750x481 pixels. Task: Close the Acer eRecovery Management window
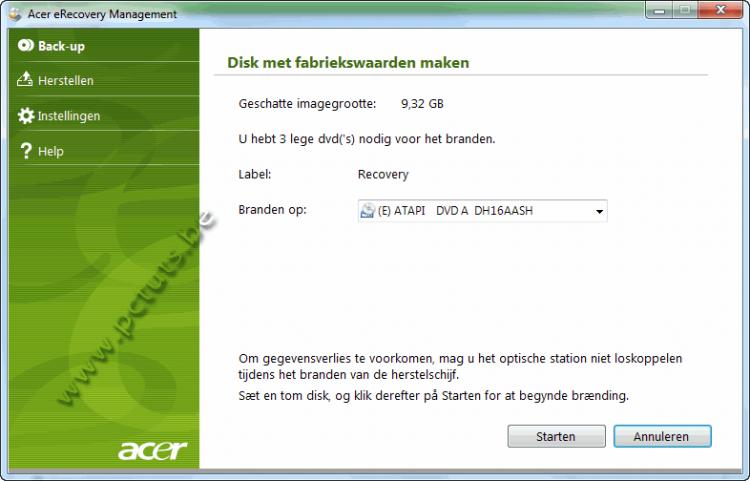click(720, 10)
